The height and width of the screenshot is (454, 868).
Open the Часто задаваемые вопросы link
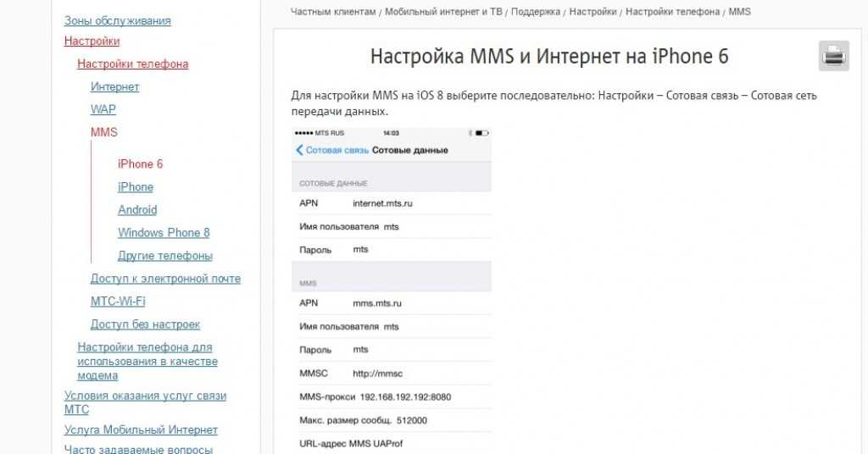(138, 449)
